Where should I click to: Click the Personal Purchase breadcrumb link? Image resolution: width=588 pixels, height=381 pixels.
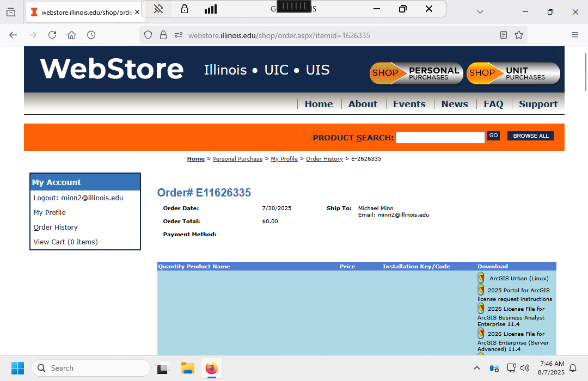click(238, 158)
